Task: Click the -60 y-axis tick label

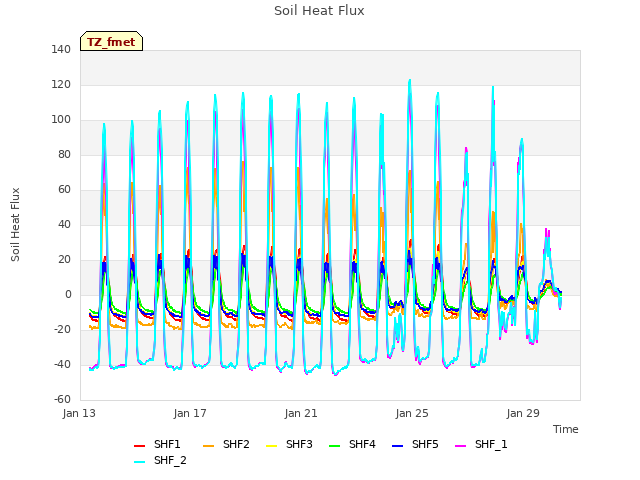Action: pyautogui.click(x=62, y=400)
